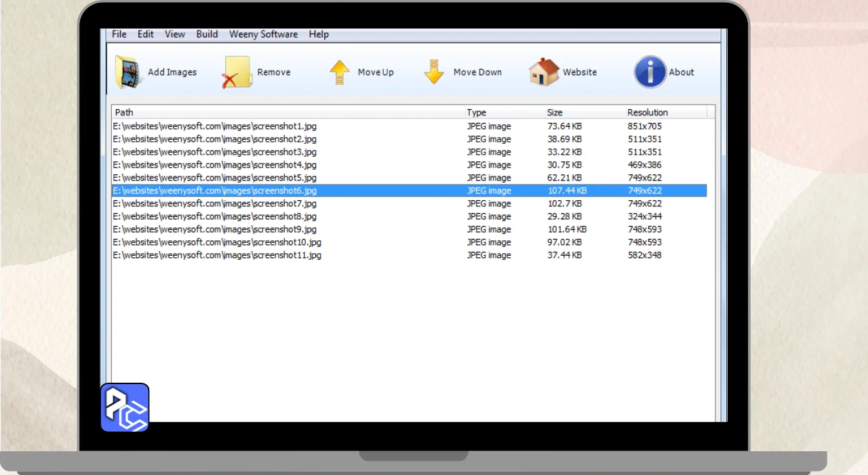868x475 pixels.
Task: Sort by the Resolution column header
Action: tap(666, 113)
